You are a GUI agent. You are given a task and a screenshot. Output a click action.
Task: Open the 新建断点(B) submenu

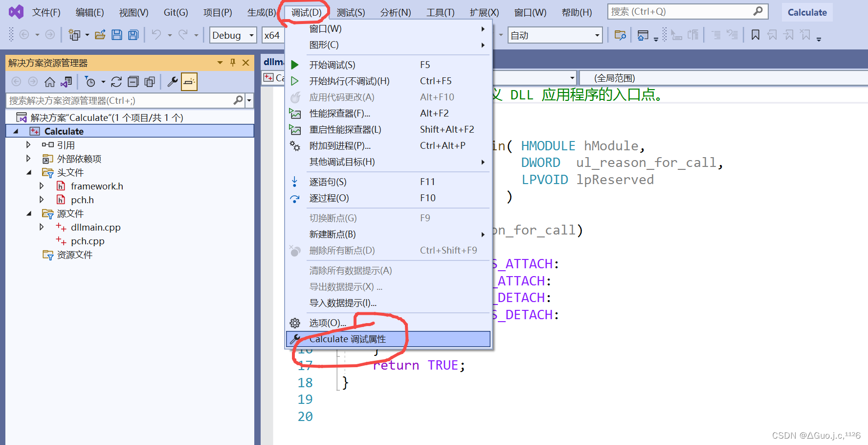388,234
